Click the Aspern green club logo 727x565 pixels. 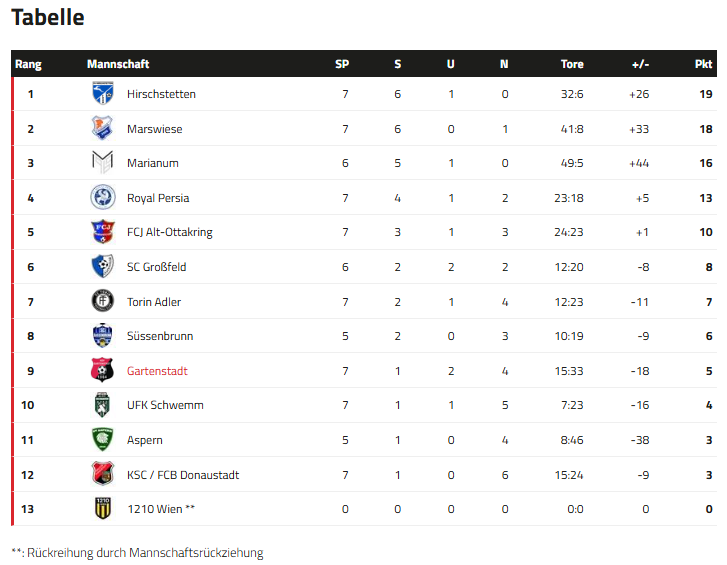103,440
